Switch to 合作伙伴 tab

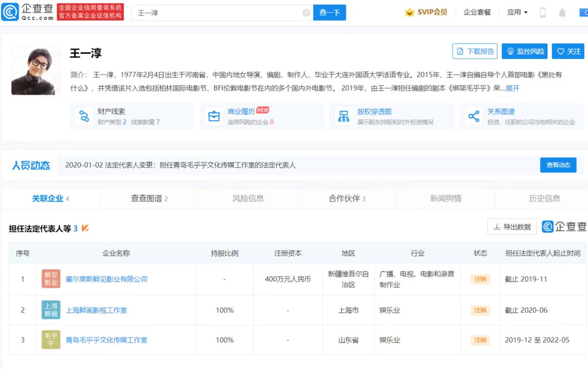[x=347, y=199]
